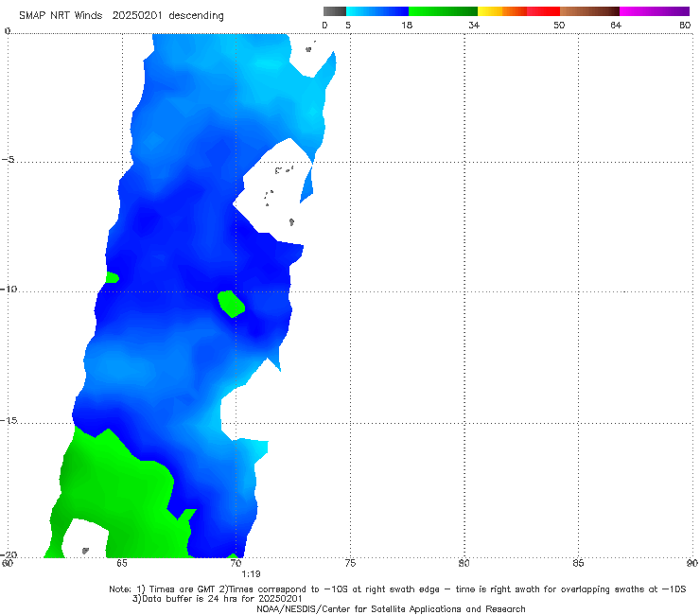Click the title text 'SMAP NRT Winds'

(x=61, y=15)
